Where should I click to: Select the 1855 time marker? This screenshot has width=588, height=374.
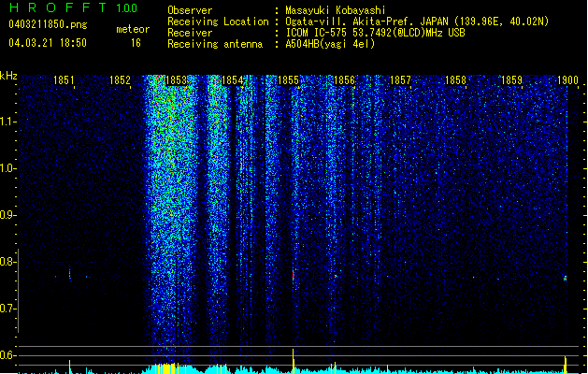[x=288, y=80]
